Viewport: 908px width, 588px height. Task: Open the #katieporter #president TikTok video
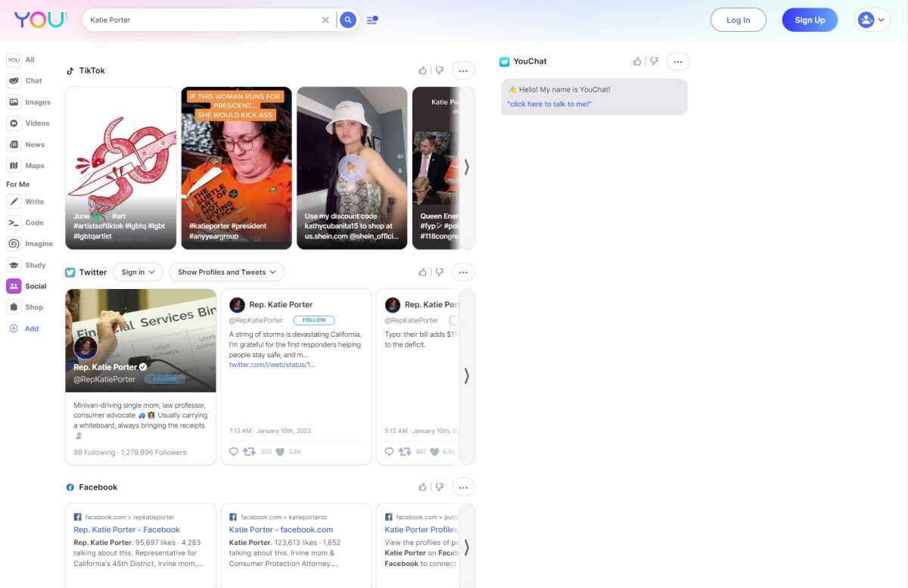click(x=236, y=167)
